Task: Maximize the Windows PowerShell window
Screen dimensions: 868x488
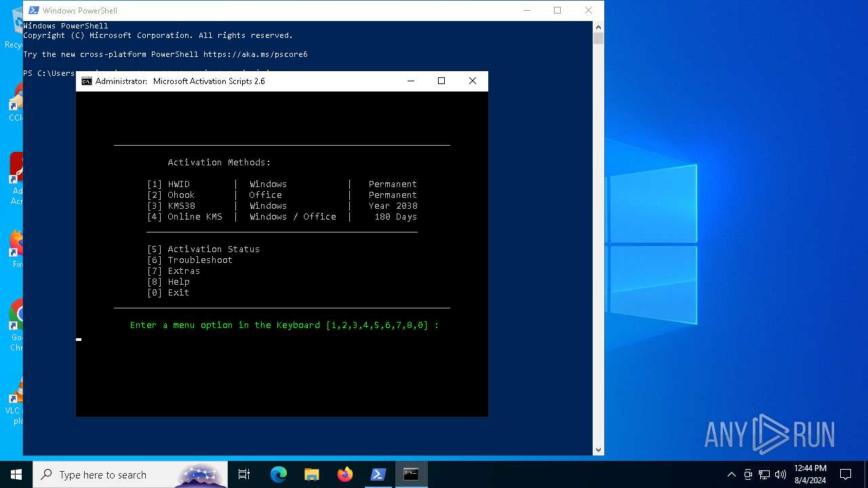Action: pos(557,10)
